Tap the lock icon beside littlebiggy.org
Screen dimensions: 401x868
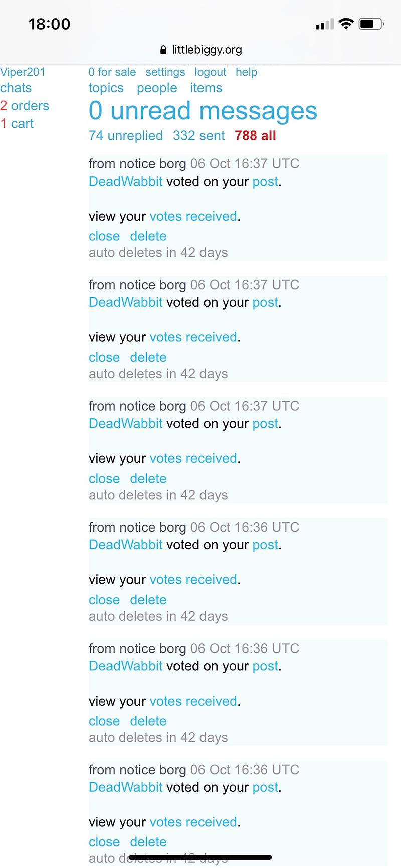(x=163, y=50)
